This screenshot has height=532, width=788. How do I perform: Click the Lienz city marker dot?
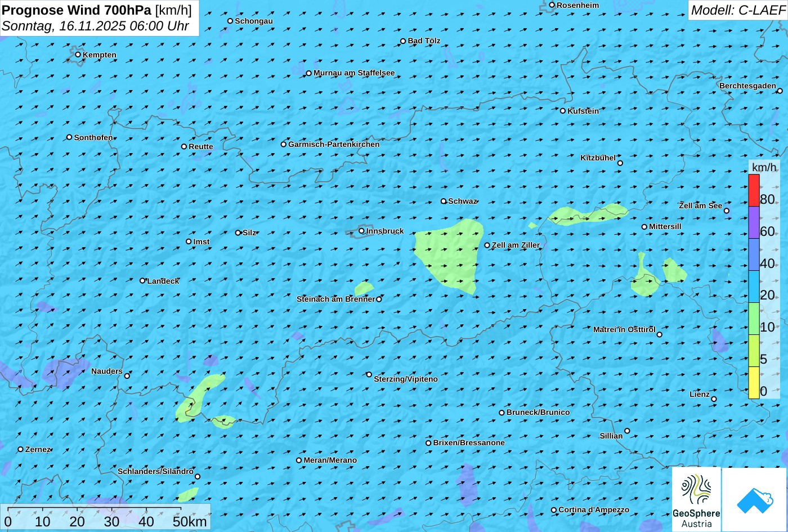(x=714, y=399)
